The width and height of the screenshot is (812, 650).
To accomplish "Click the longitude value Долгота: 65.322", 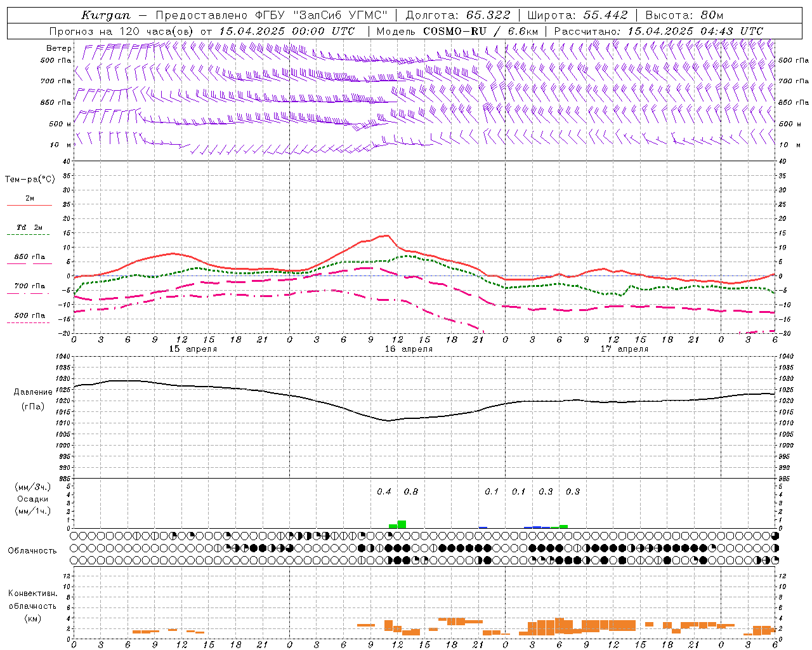I will (458, 15).
